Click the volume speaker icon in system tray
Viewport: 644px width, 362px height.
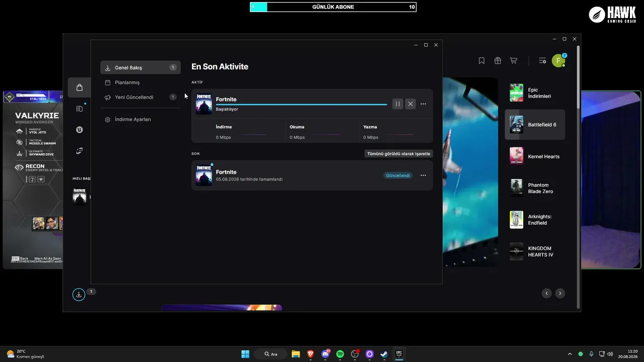tap(610, 354)
